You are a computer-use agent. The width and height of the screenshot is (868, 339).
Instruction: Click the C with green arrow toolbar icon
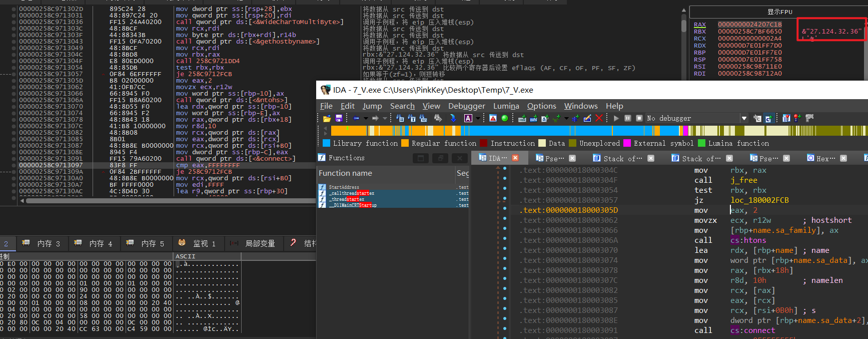tap(768, 118)
